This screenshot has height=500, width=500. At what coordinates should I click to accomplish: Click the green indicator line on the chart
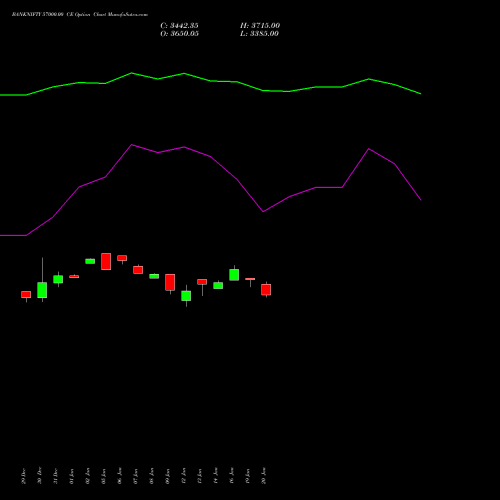click(211, 81)
